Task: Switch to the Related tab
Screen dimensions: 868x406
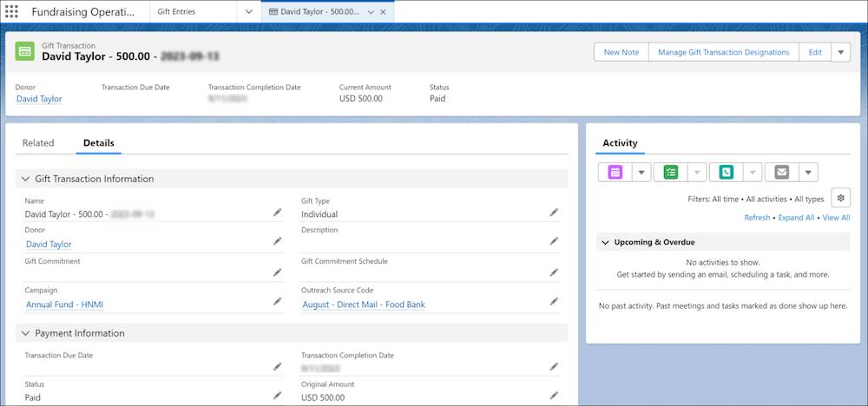Action: tap(38, 143)
